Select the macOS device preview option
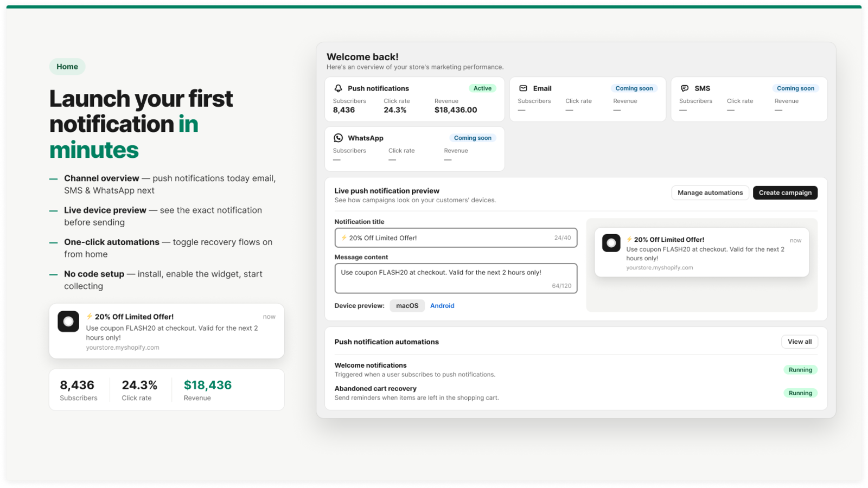Screen dimensions: 868x488 point(407,306)
